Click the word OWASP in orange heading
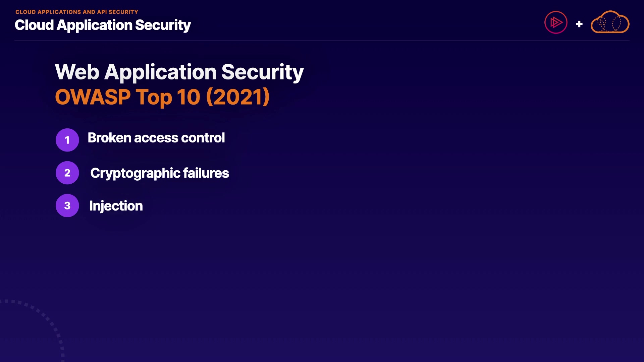 (x=93, y=97)
